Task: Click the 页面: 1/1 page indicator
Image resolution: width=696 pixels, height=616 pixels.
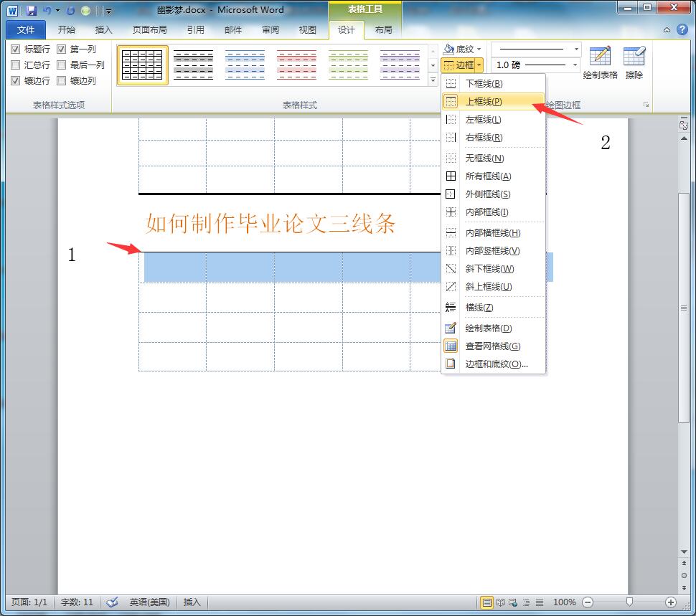Action: coord(29,602)
